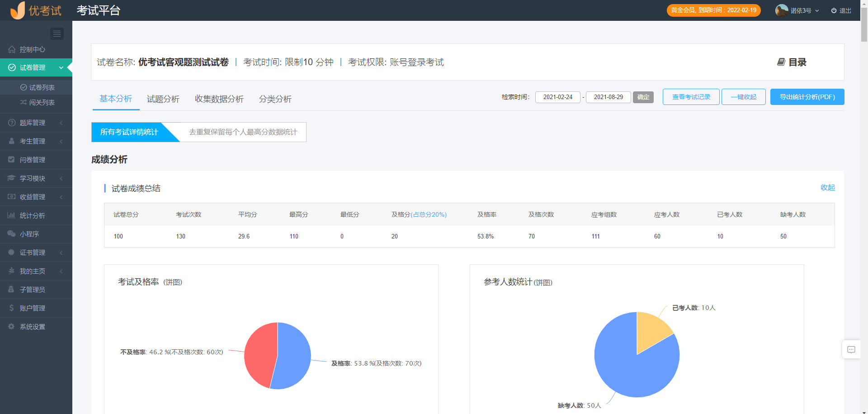This screenshot has width=868, height=414.
Task: Switch to the 试题分析 tab
Action: coord(163,99)
